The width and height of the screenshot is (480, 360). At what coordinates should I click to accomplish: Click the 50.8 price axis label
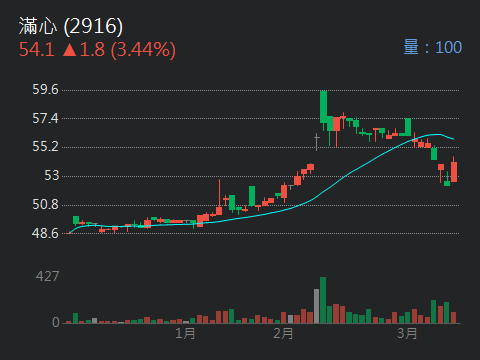(45, 204)
